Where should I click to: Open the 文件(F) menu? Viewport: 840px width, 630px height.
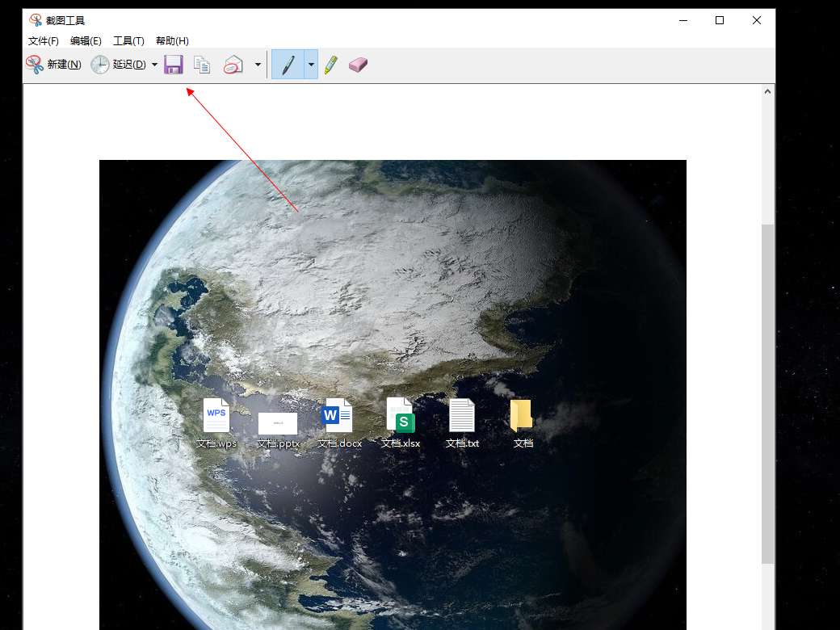tap(43, 40)
